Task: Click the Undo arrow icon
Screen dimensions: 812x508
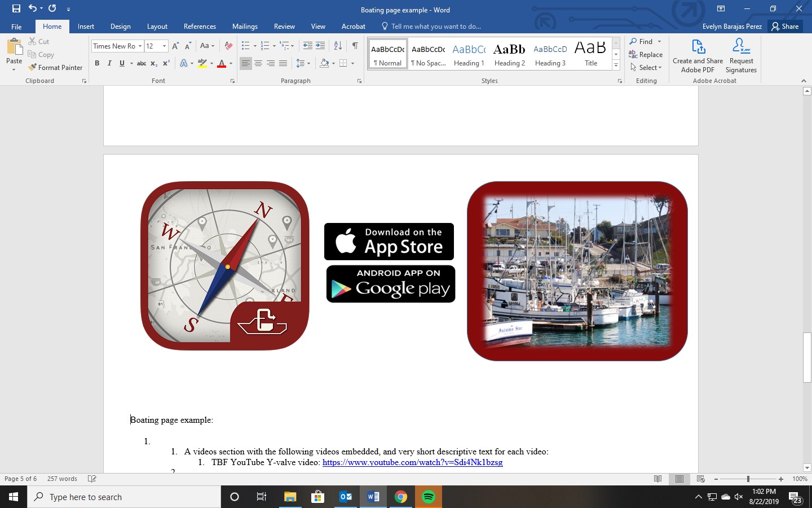Action: (x=33, y=8)
